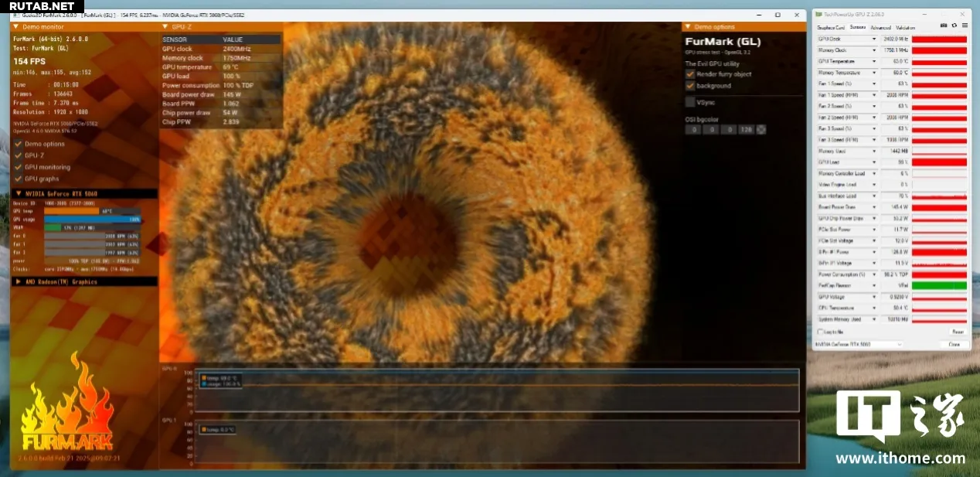
Task: Click the 2402.0 MHz GPU Clock value
Action: (x=895, y=39)
